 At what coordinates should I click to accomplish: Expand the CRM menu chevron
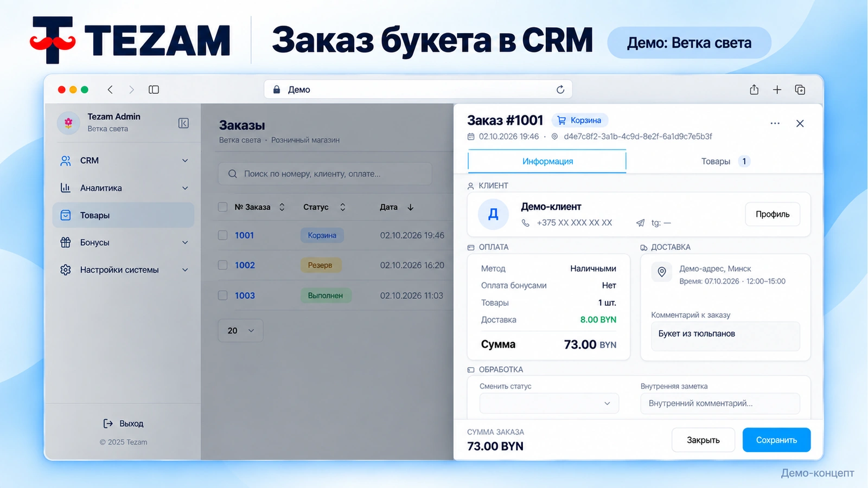(185, 160)
